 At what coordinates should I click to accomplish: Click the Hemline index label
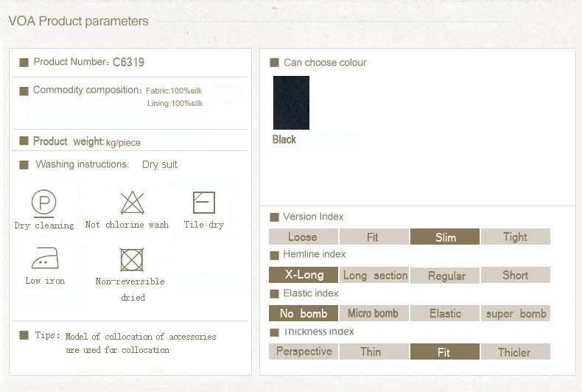click(315, 254)
